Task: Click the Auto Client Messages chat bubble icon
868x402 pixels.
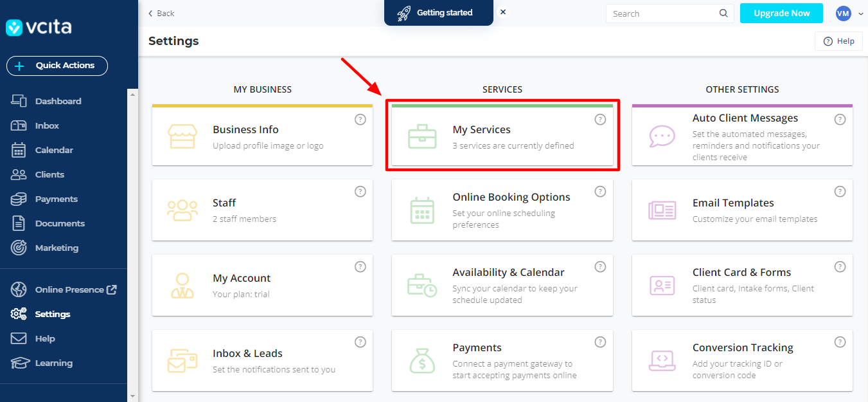Action: click(x=662, y=136)
